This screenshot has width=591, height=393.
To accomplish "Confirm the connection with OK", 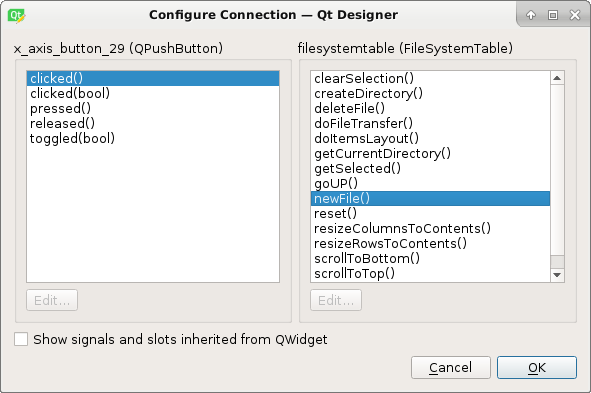I will pos(537,367).
